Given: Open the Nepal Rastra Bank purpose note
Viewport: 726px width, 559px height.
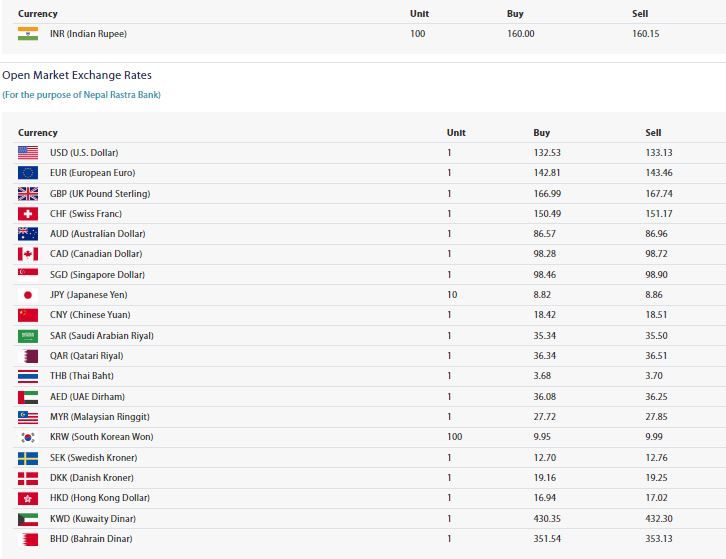Looking at the screenshot, I should point(81,95).
